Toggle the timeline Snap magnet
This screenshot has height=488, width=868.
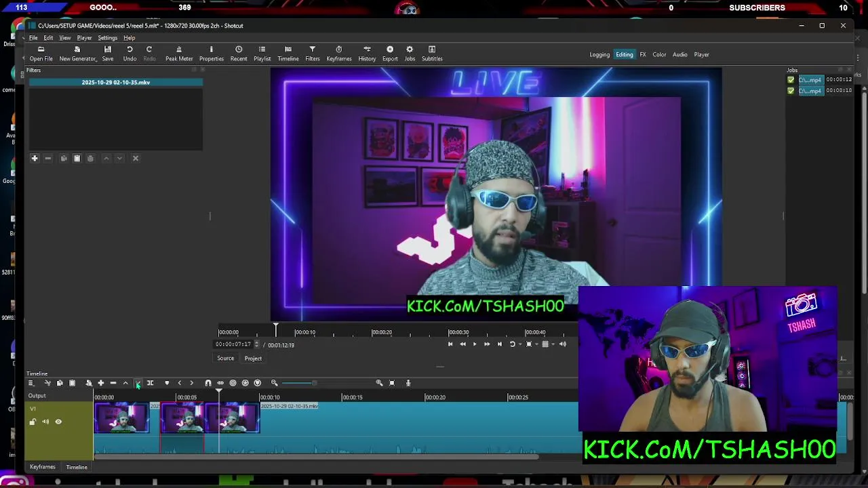(x=208, y=383)
